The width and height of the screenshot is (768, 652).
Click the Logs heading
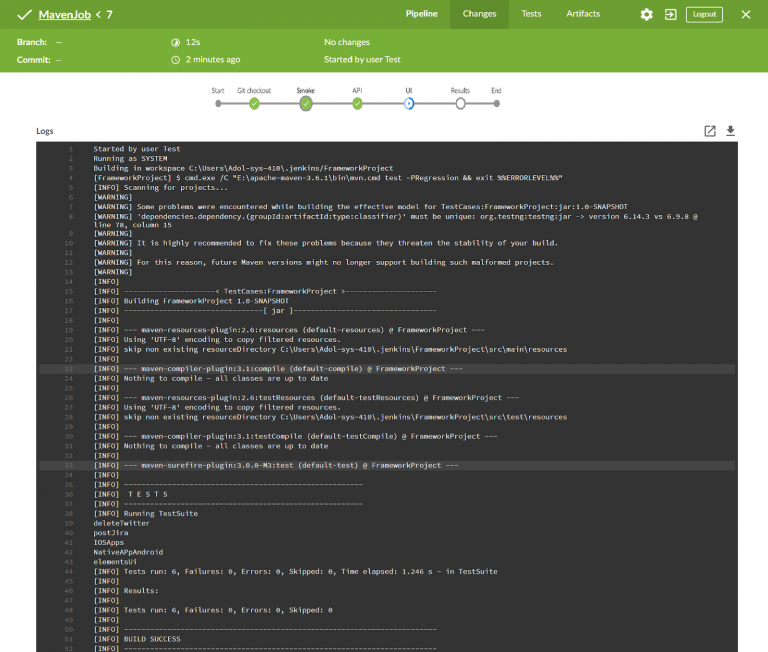pyautogui.click(x=45, y=131)
